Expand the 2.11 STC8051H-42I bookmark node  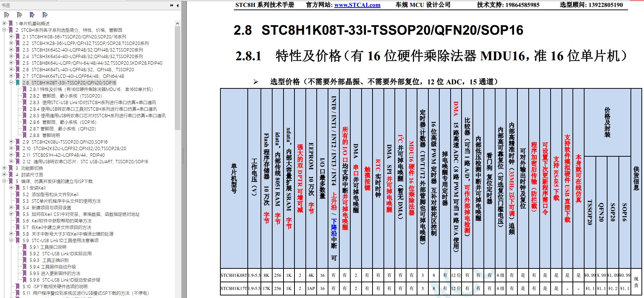pos(11,155)
